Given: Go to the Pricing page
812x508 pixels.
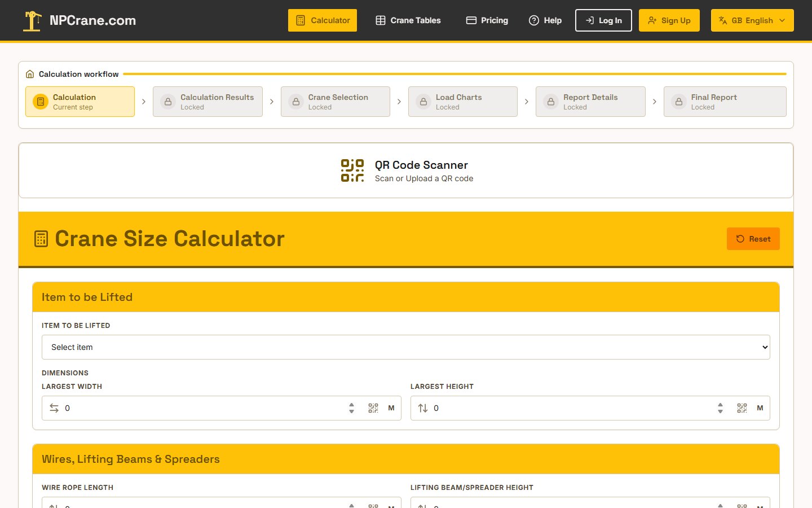Looking at the screenshot, I should (487, 20).
